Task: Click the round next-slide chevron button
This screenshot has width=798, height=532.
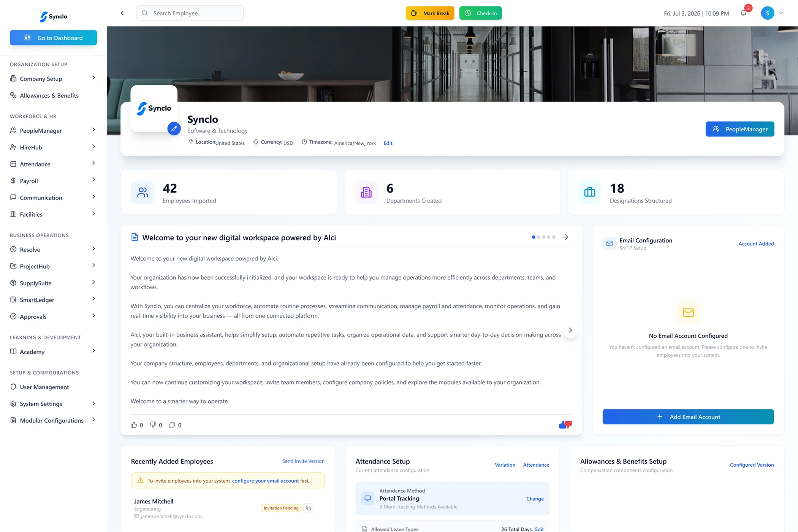Action: [570, 330]
